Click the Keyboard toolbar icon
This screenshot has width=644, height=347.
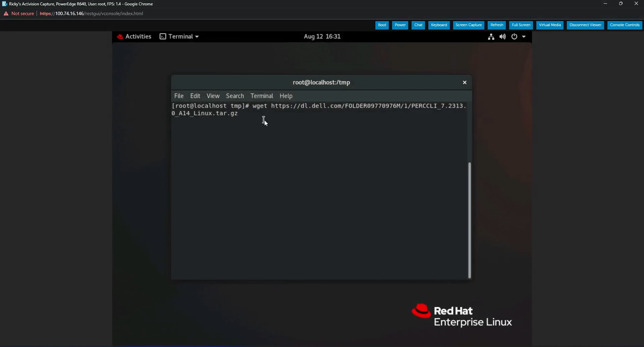pyautogui.click(x=439, y=25)
